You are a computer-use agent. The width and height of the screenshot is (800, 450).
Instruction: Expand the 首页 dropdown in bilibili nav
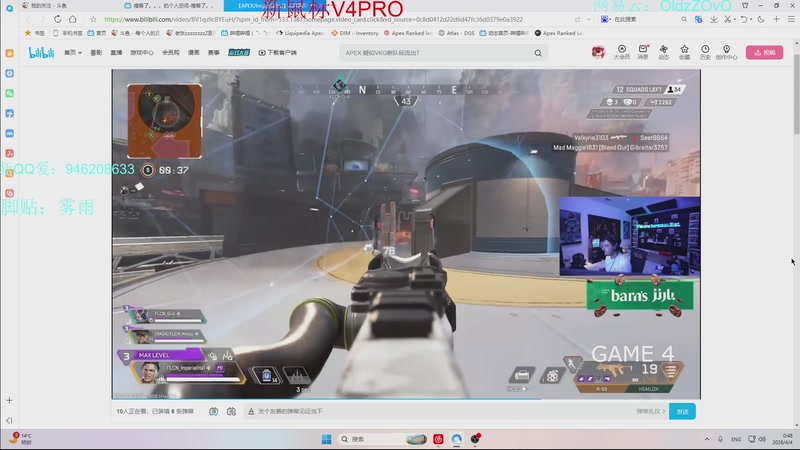coord(72,53)
